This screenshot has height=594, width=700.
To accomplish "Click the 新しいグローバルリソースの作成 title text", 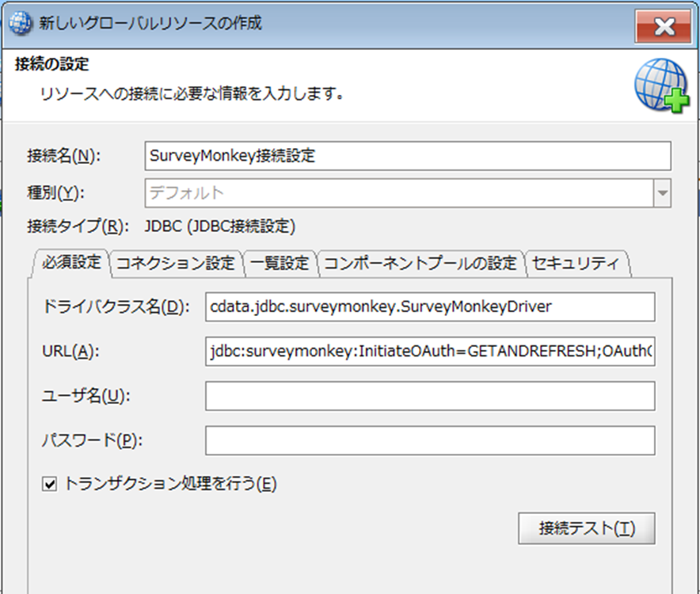I will pyautogui.click(x=150, y=23).
